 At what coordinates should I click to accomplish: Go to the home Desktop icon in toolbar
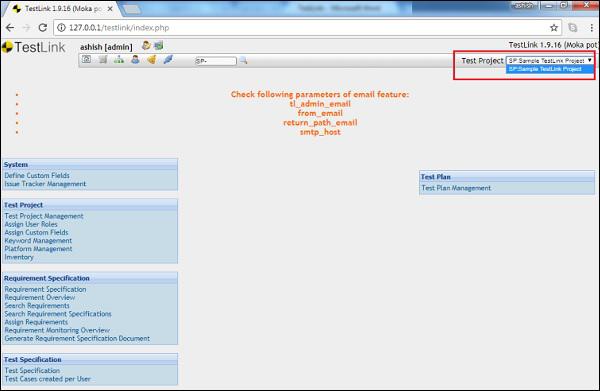[86, 59]
